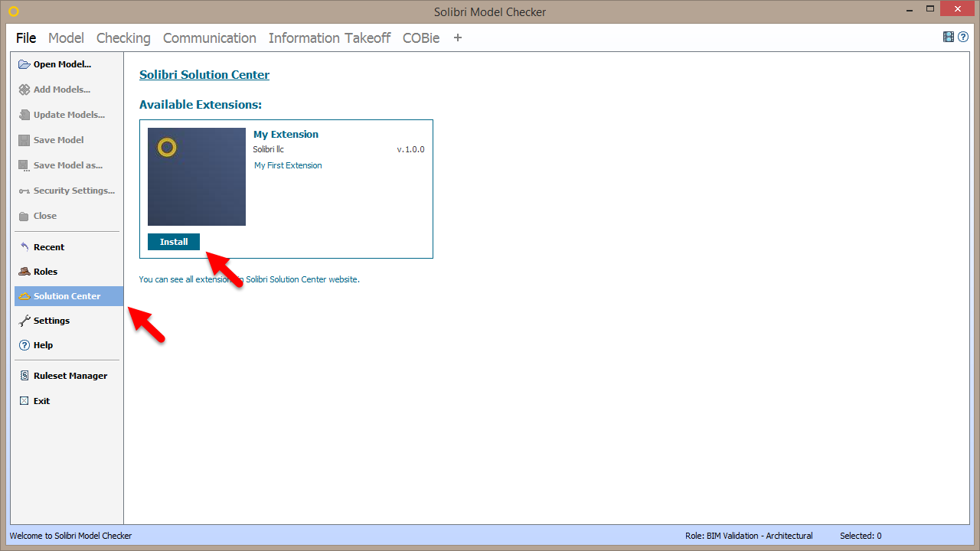Screen dimensions: 980x551
Task: Click the Add Models icon
Action: click(x=23, y=90)
